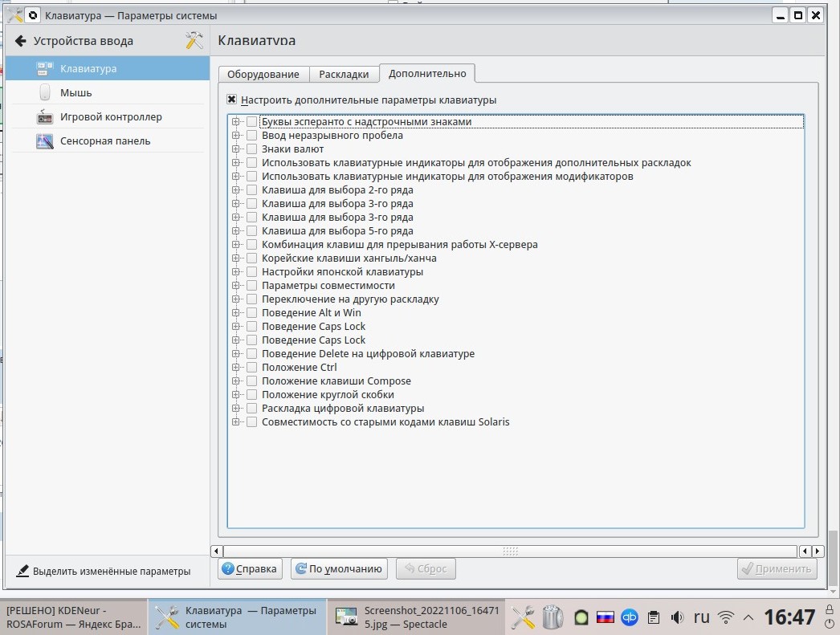Expand the Поведение Alt и Win node
This screenshot has width=840, height=635.
pyautogui.click(x=236, y=313)
